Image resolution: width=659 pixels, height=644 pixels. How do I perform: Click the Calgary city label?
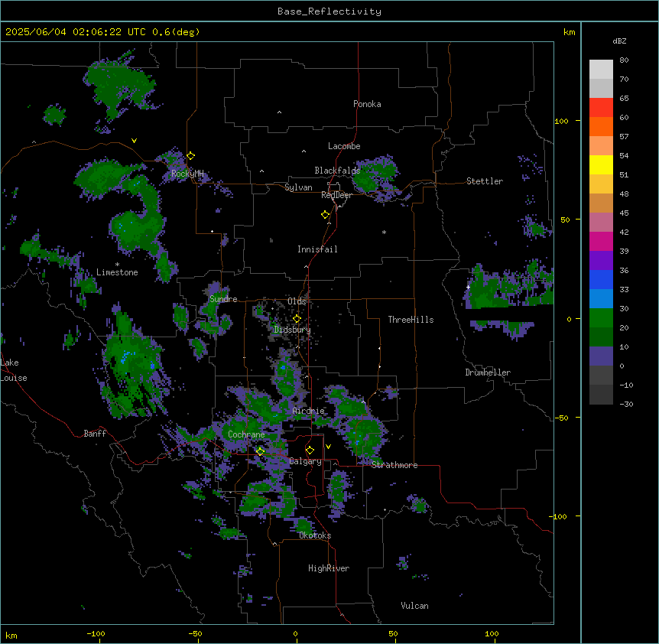point(306,461)
